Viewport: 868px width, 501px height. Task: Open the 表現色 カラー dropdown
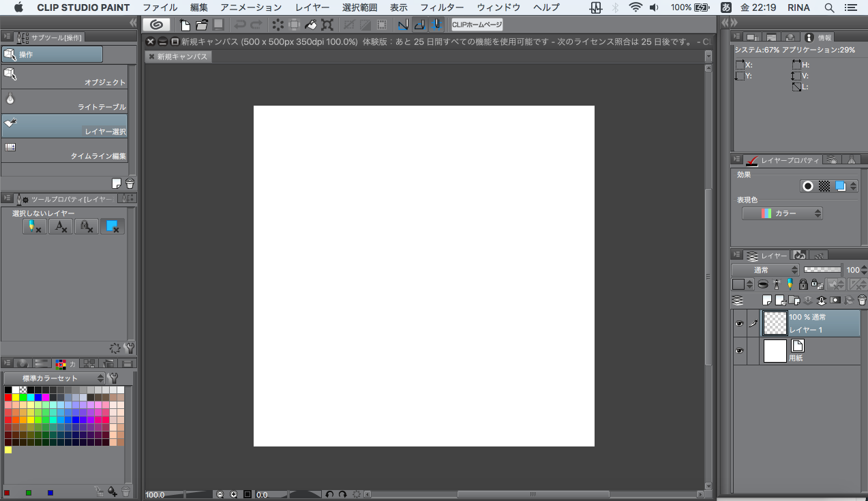pyautogui.click(x=782, y=213)
